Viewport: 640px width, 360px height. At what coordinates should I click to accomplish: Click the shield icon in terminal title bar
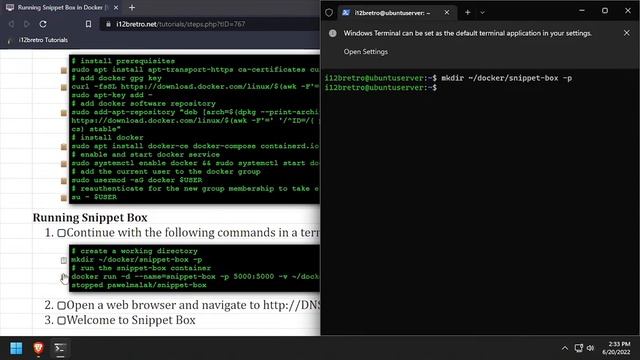click(x=329, y=13)
